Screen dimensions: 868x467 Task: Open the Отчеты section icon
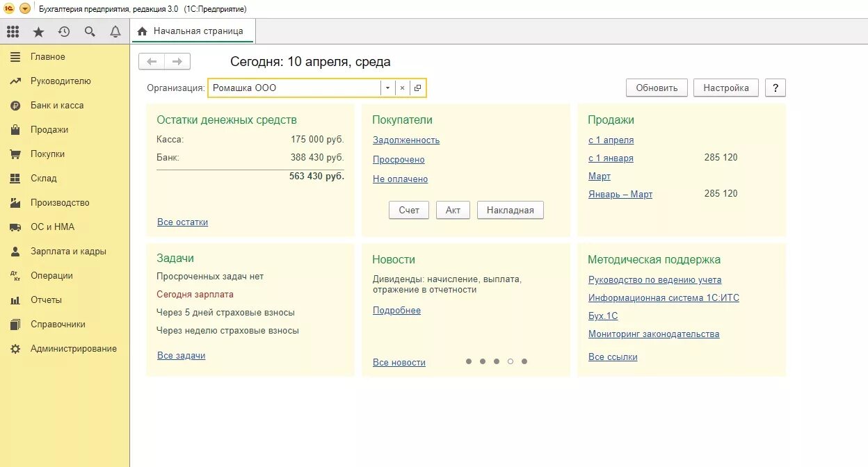pyautogui.click(x=15, y=300)
